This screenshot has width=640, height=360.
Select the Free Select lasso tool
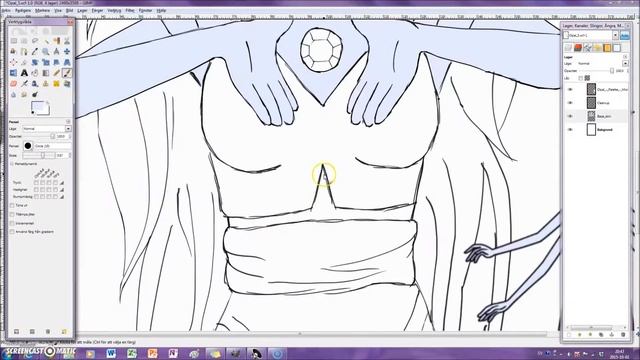tap(35, 41)
